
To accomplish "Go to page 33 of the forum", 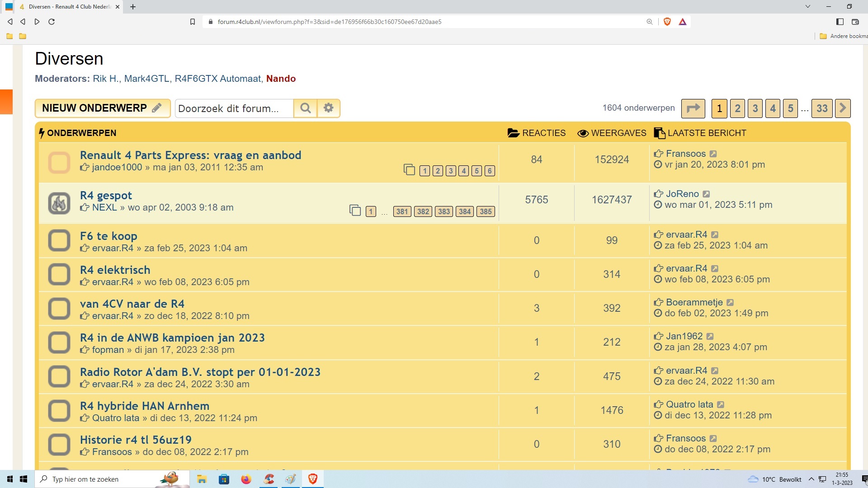I will click(x=822, y=108).
